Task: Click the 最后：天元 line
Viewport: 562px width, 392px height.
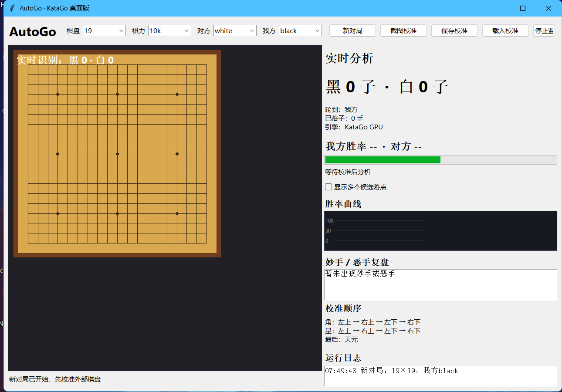Action: 341,340
